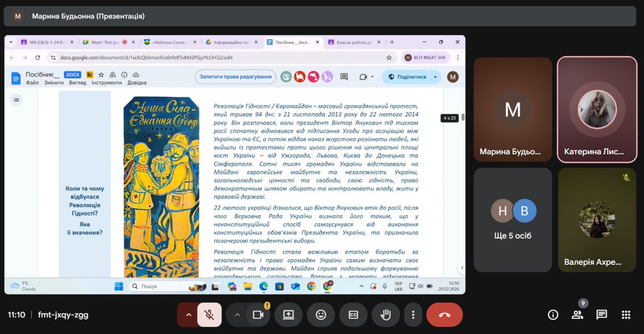Open video settings chevron beside camera
644x334 pixels.
(x=237, y=315)
